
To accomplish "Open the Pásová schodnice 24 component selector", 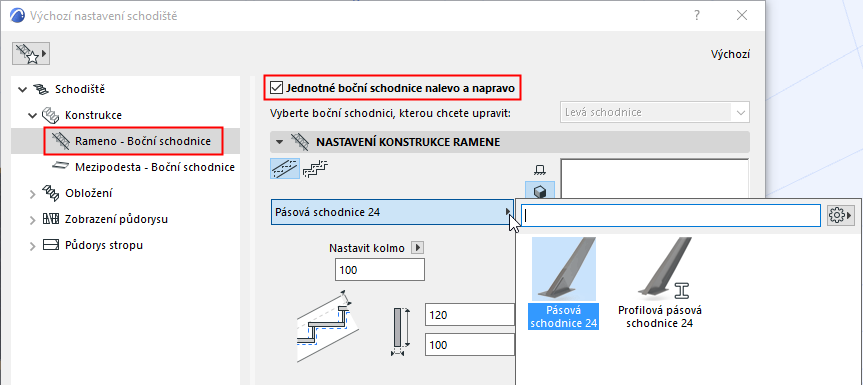I will [x=392, y=212].
